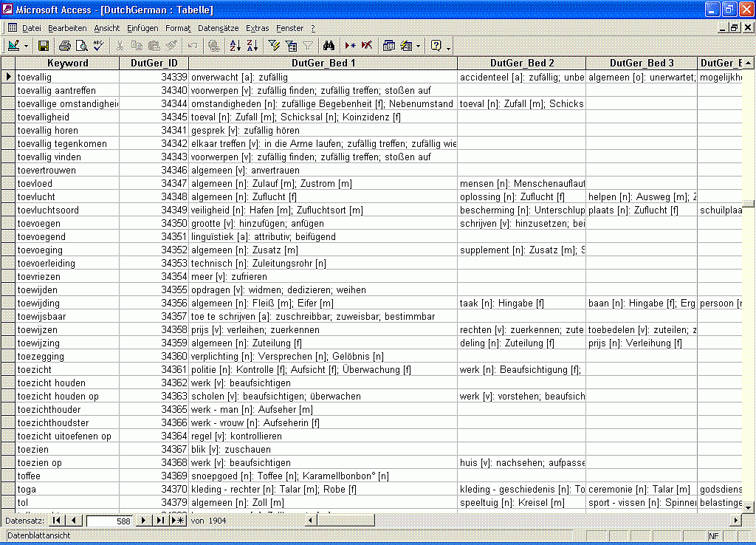This screenshot has height=545, width=756.
Task: Click the keyword cell 'toezichthoudster'
Action: click(67, 423)
